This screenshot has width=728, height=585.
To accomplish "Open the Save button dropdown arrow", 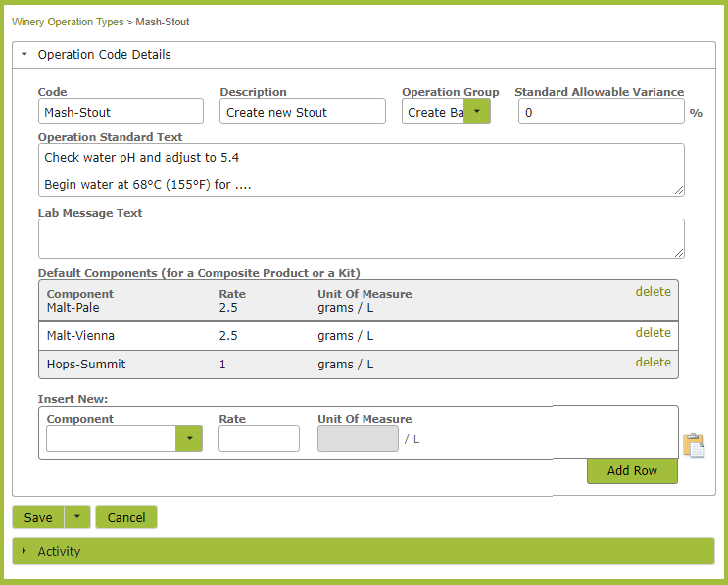I will 77,516.
